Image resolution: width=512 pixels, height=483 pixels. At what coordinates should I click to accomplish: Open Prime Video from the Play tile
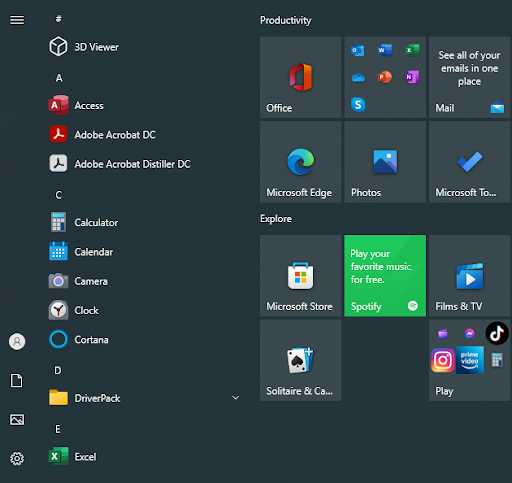tap(470, 360)
